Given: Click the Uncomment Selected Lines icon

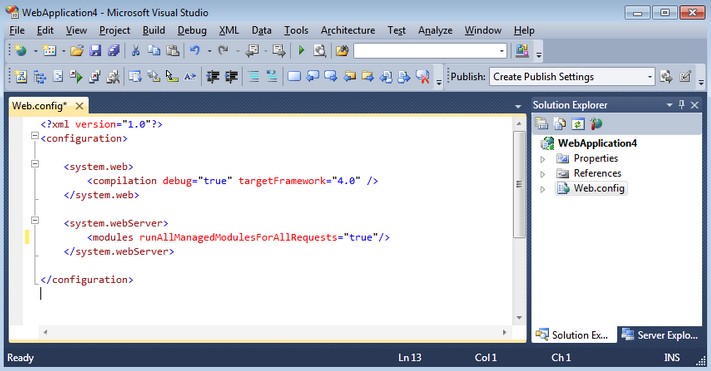Looking at the screenshot, I should coord(272,77).
